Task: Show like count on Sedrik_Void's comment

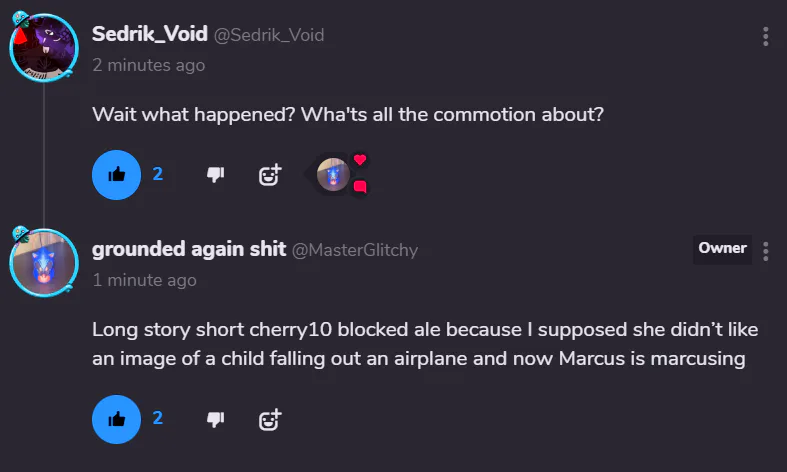Action: (158, 174)
